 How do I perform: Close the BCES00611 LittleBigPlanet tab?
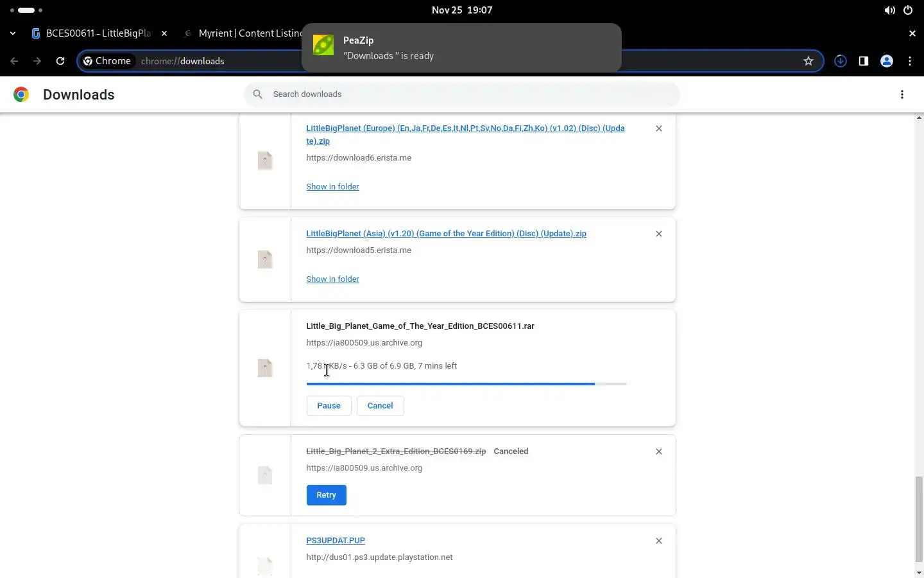click(164, 33)
